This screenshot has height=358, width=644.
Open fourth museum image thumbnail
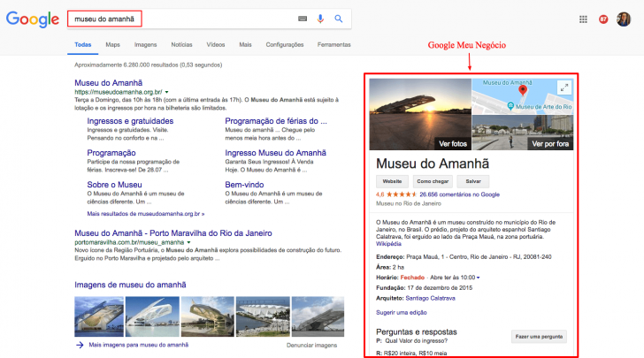click(263, 316)
